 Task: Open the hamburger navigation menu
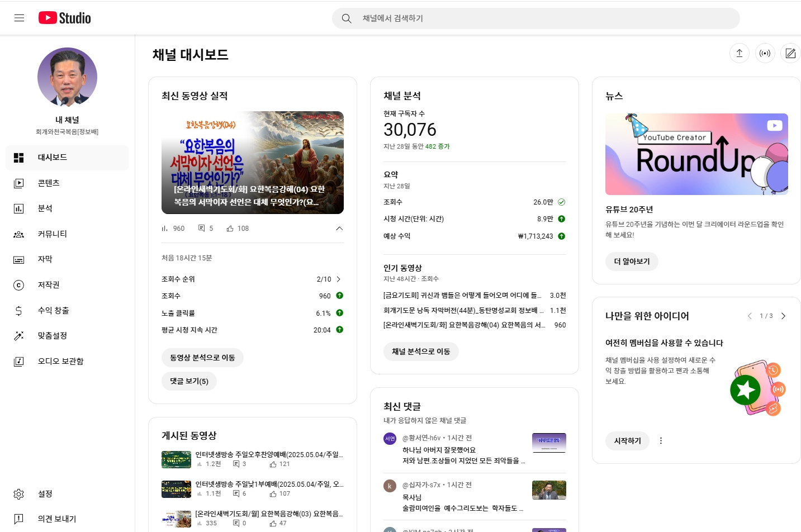click(x=19, y=18)
